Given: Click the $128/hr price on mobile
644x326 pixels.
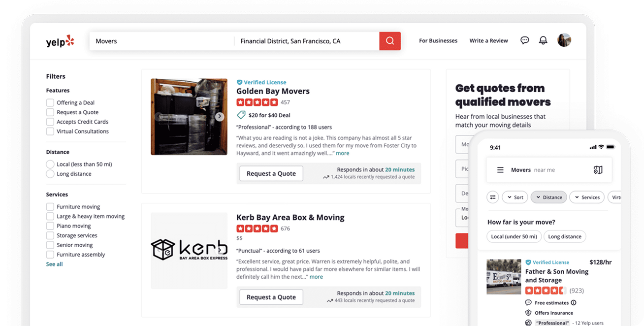Looking at the screenshot, I should click(600, 262).
